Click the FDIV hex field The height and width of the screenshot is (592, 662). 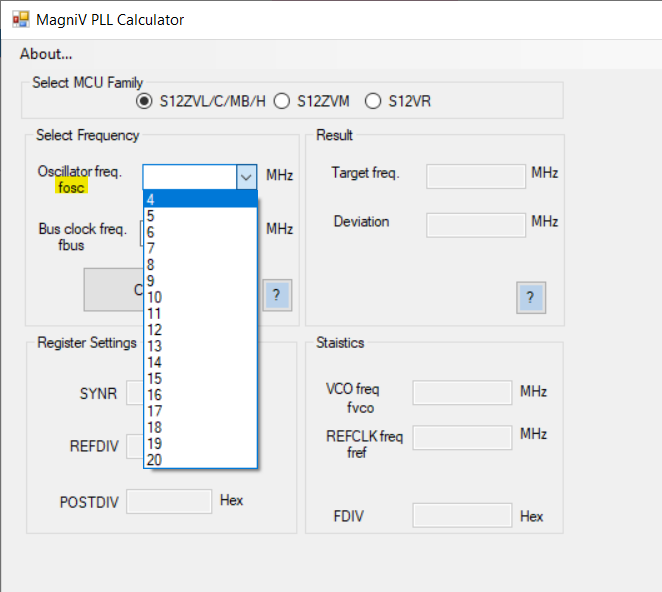(x=462, y=515)
